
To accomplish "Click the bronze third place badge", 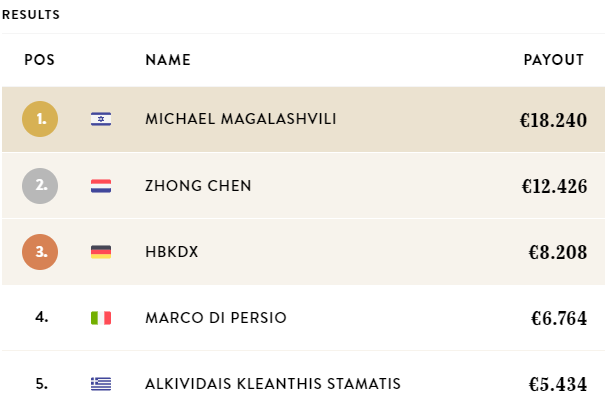I will coord(40,252).
